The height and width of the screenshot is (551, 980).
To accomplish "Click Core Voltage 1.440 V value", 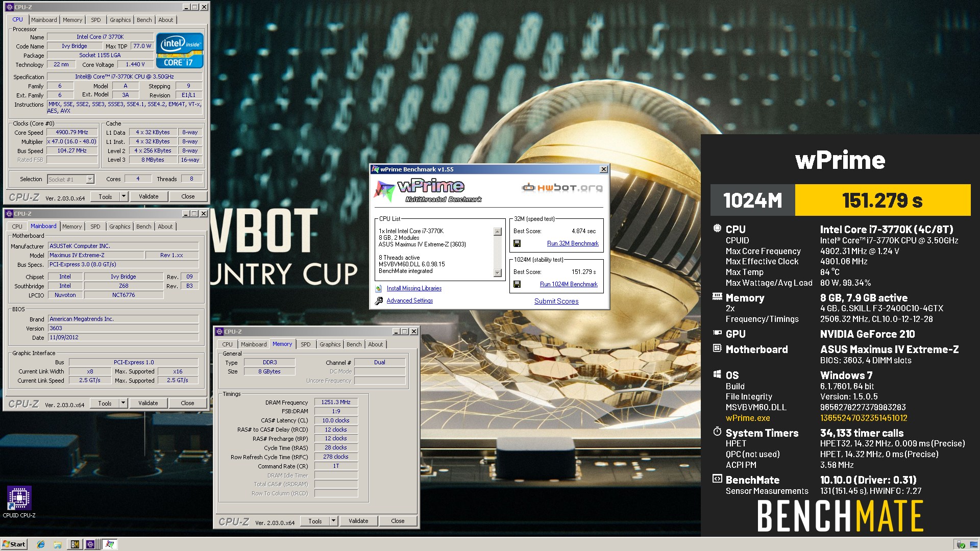I will click(x=135, y=64).
